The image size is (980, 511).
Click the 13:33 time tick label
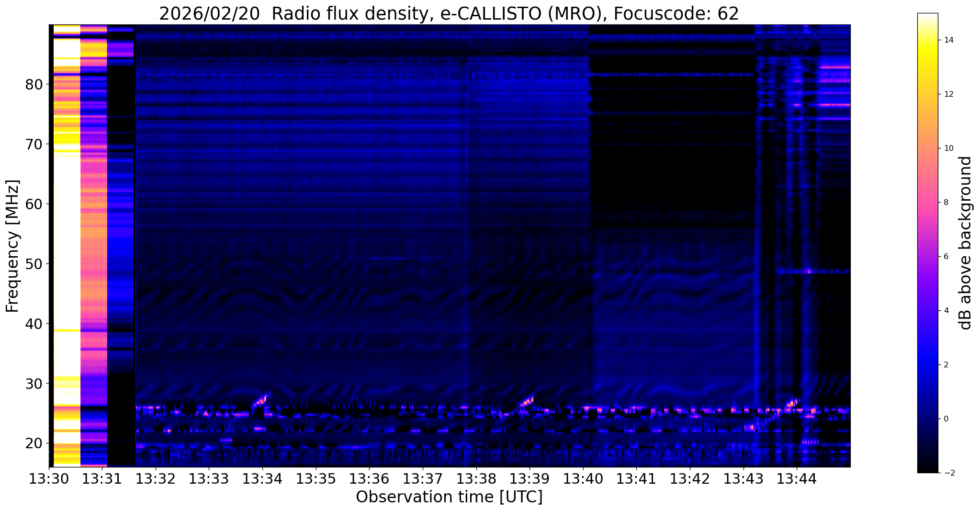(x=209, y=478)
